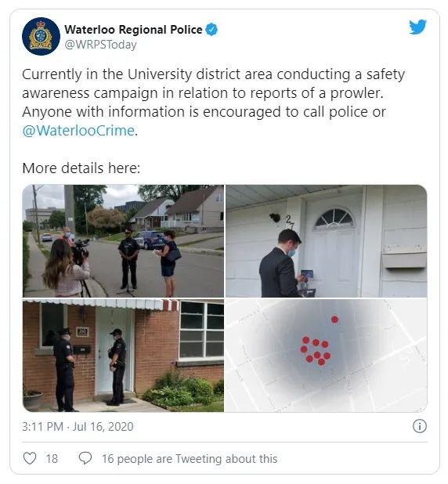Image resolution: width=448 pixels, height=484 pixels.
Task: Open the Waterloo Regional Police profile name
Action: point(133,30)
